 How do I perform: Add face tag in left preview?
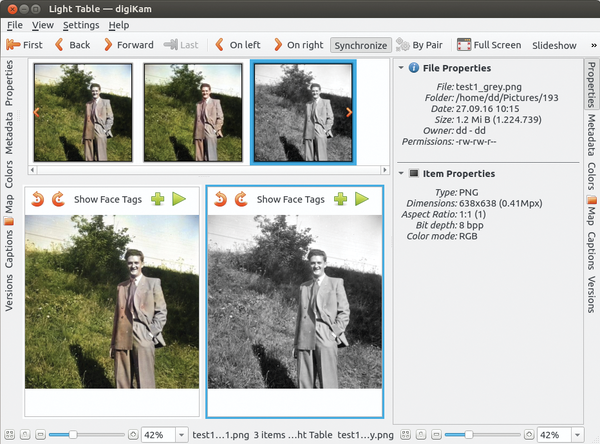158,199
